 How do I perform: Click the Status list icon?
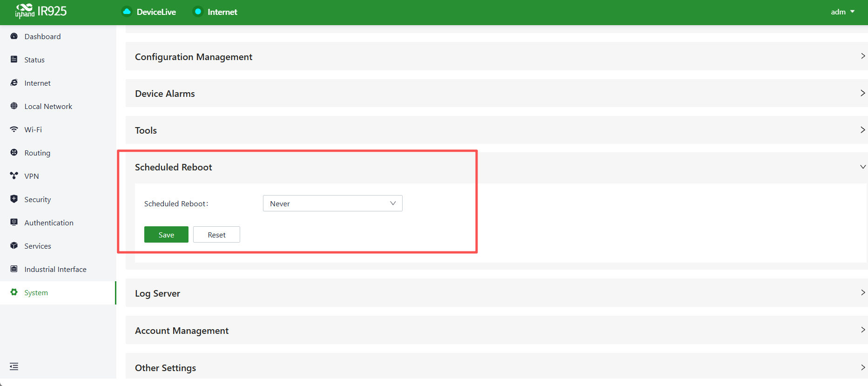(14, 60)
